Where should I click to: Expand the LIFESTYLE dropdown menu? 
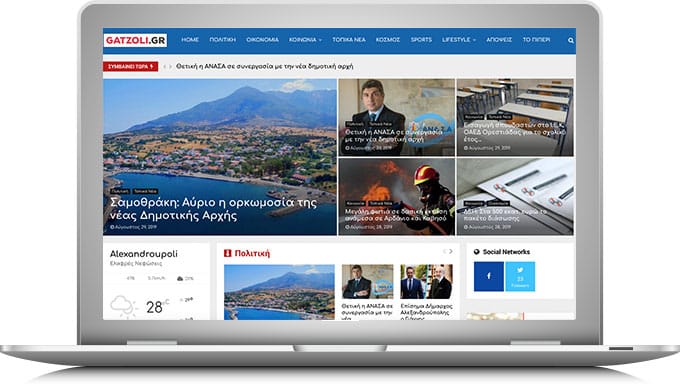[459, 39]
